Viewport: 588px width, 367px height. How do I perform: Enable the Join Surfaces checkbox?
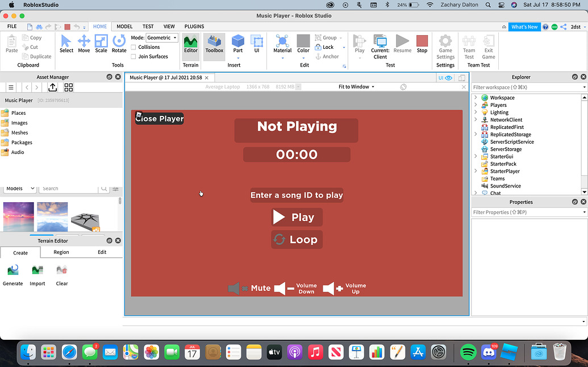point(133,57)
